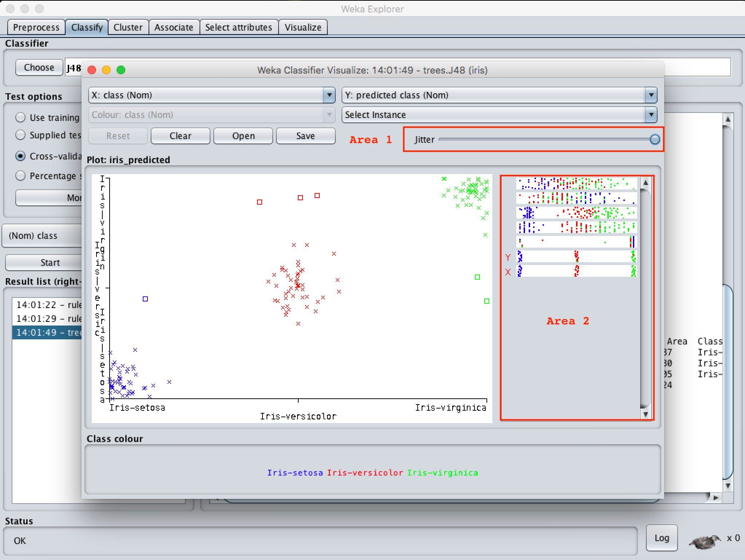Click the green square marker nearest plot edge
Image resolution: width=745 pixels, height=560 pixels.
click(487, 301)
